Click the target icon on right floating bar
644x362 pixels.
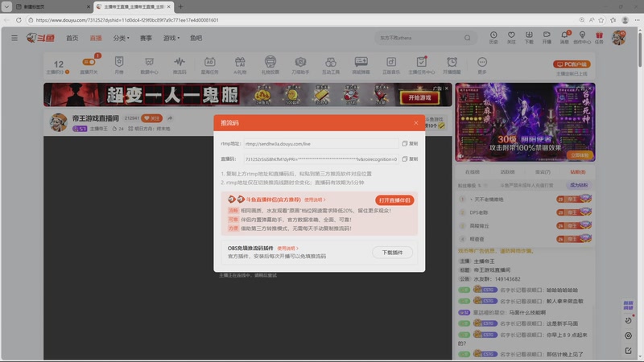click(x=628, y=335)
